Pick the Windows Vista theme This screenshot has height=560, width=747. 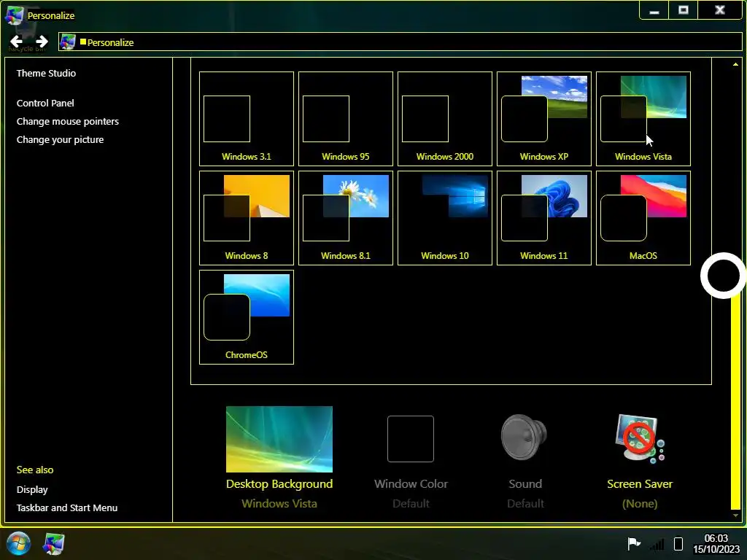[643, 119]
